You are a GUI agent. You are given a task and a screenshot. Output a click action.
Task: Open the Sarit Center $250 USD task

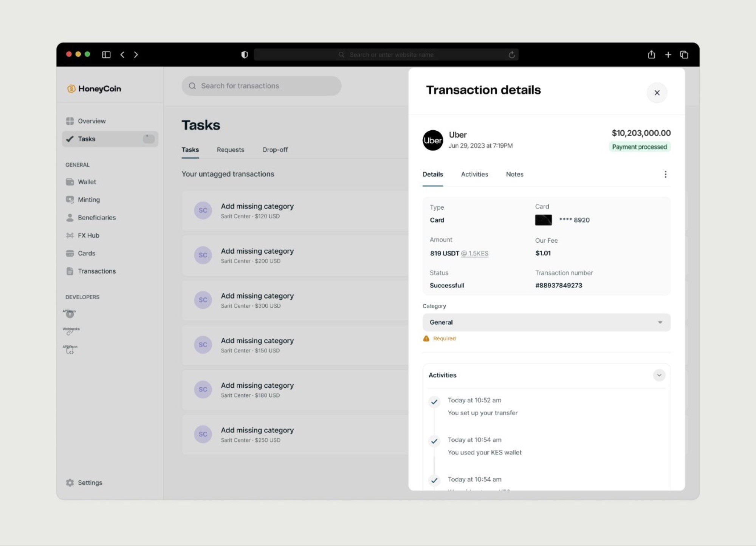(x=295, y=435)
